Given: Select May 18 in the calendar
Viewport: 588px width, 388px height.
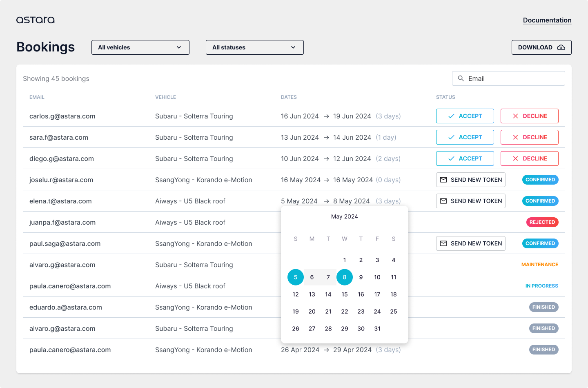Looking at the screenshot, I should (x=394, y=294).
